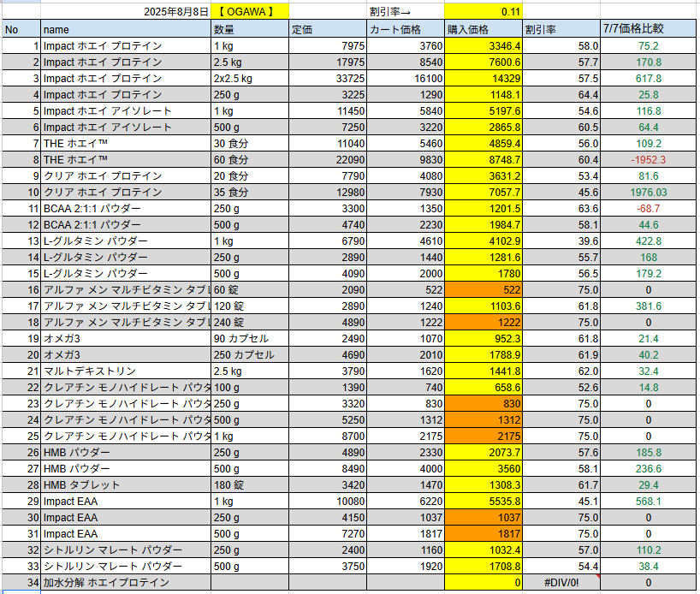Select orange purchase price 1222 in row 18
This screenshot has width=700, height=594.
[483, 323]
